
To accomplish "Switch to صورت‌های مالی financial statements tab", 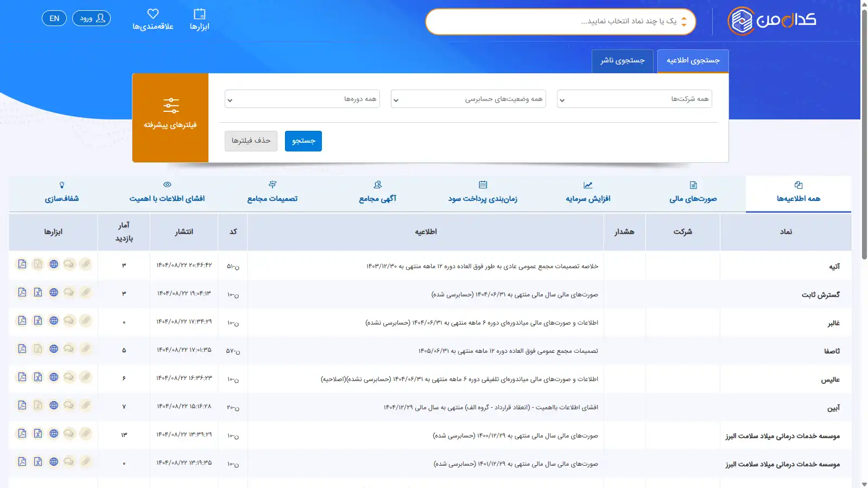I will (693, 193).
